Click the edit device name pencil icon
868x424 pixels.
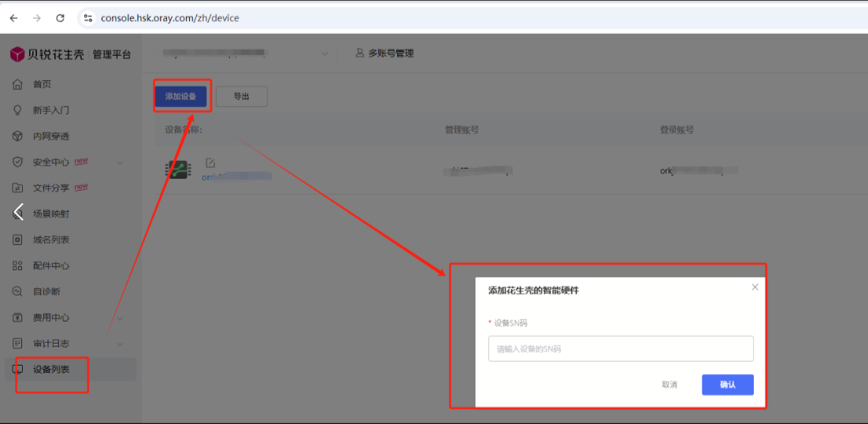click(210, 162)
